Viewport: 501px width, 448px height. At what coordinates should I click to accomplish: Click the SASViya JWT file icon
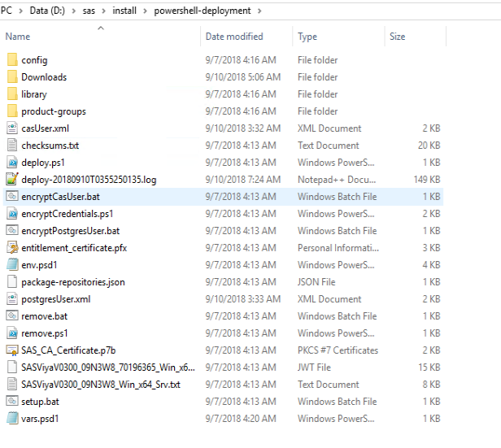pos(12,368)
